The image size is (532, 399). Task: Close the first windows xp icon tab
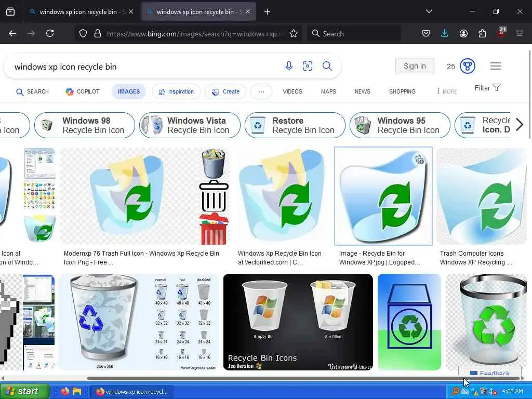point(131,11)
